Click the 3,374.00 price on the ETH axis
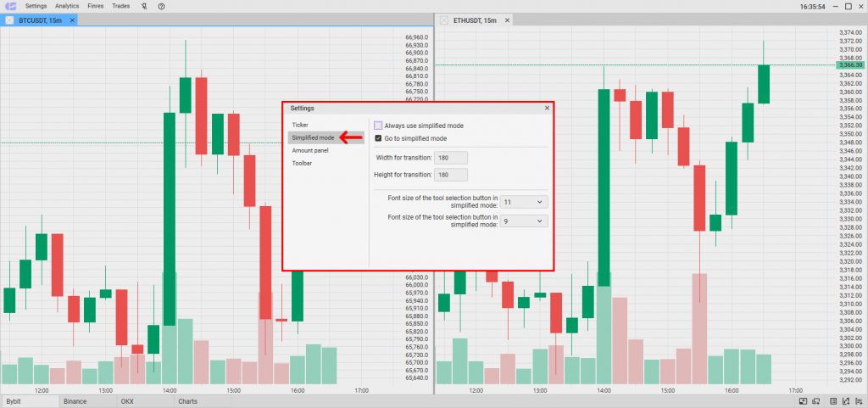The height and width of the screenshot is (408, 868). 850,33
